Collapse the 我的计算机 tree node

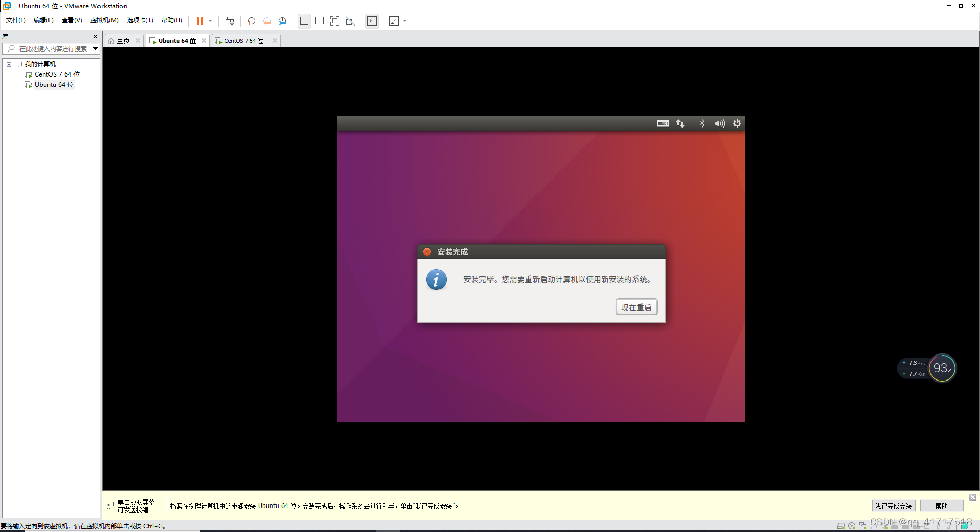(9, 64)
